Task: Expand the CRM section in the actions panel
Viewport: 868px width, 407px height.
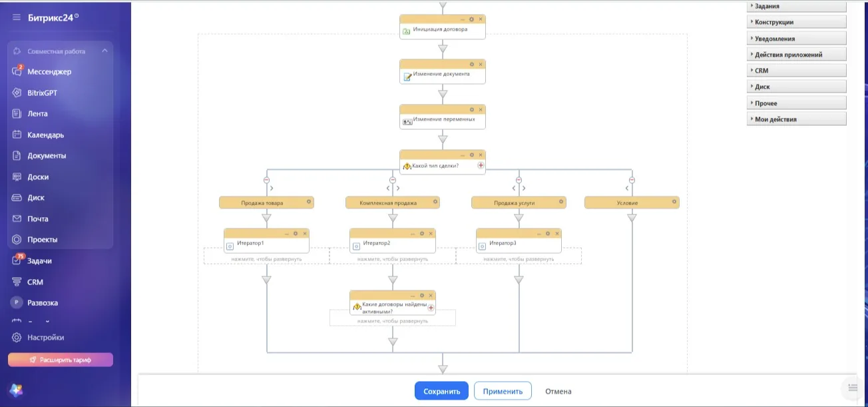Action: 797,71
